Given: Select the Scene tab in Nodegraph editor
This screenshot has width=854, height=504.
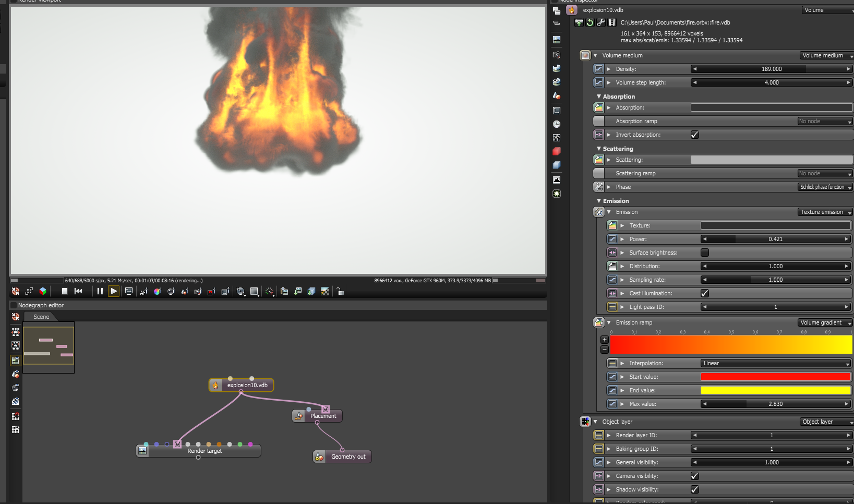Looking at the screenshot, I should [x=41, y=317].
